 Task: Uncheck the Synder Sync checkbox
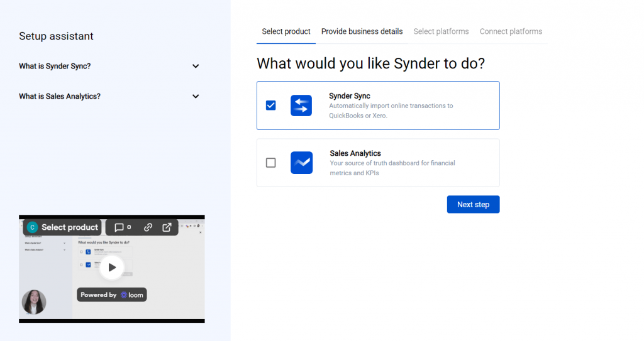(270, 106)
